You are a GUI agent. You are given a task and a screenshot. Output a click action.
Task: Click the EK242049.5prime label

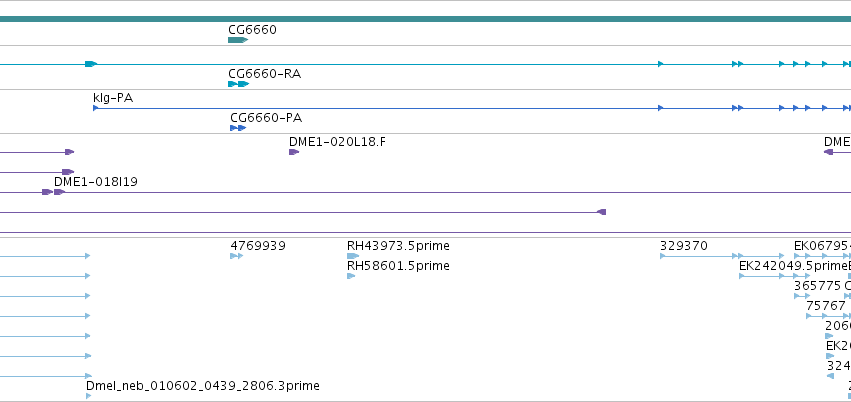click(793, 266)
